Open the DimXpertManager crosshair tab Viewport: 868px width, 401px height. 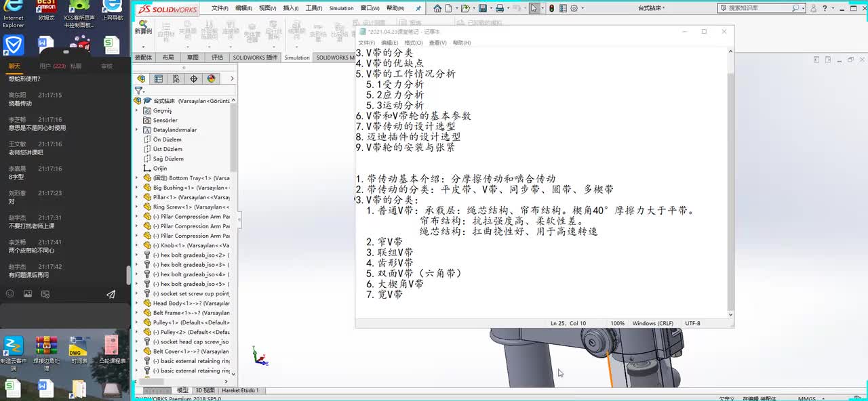coord(194,79)
